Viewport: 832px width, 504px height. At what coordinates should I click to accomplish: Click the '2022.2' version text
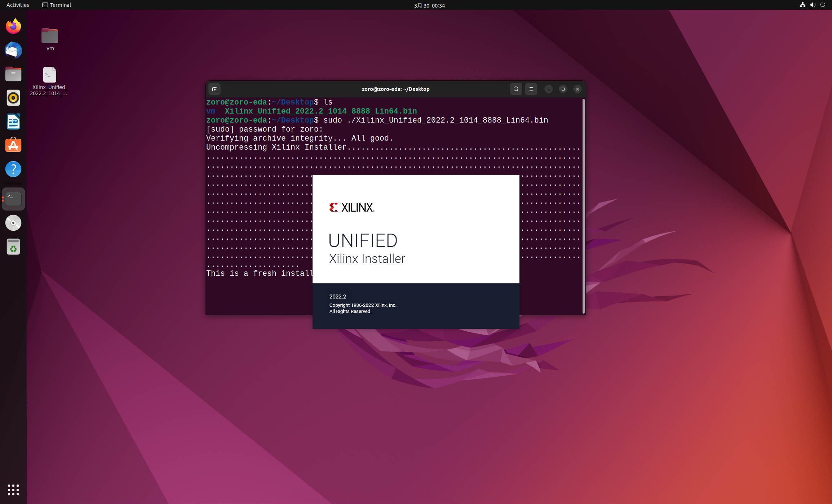coord(338,297)
